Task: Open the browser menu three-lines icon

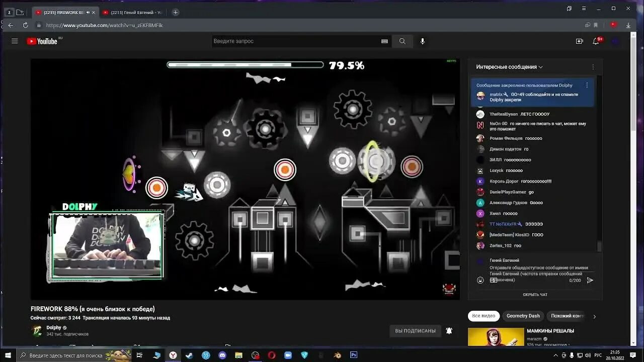Action: (x=584, y=8)
